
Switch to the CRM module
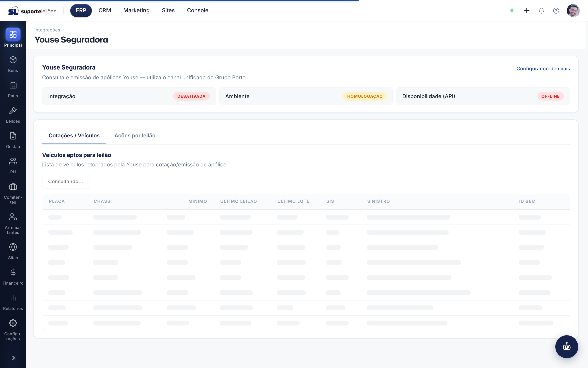105,10
